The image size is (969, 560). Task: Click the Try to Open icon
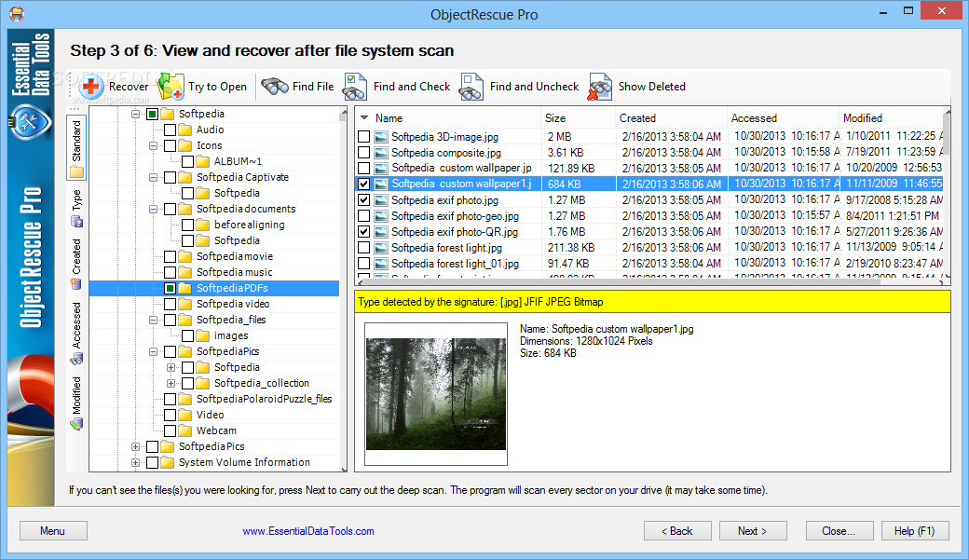click(x=171, y=87)
